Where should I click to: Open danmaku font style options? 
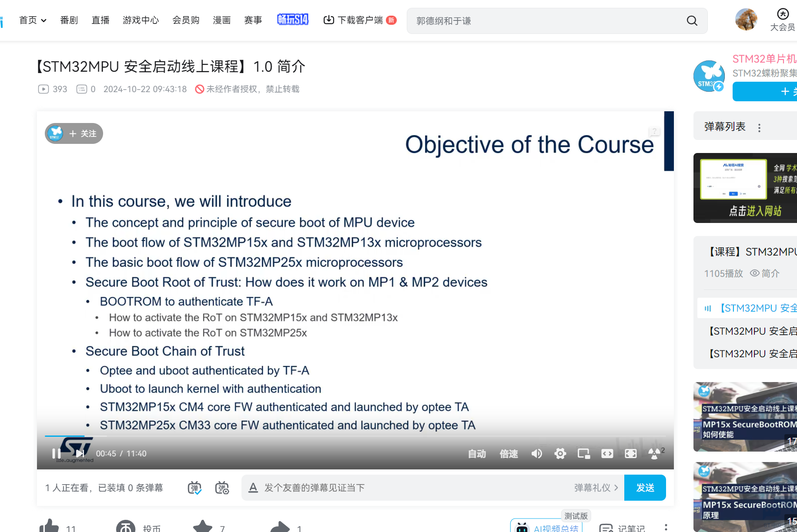point(253,488)
